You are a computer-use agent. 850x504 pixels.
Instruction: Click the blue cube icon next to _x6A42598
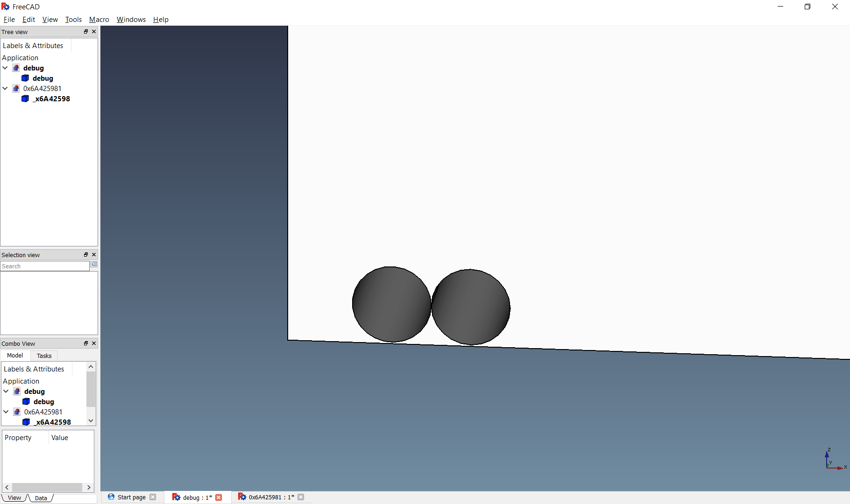[x=25, y=98]
